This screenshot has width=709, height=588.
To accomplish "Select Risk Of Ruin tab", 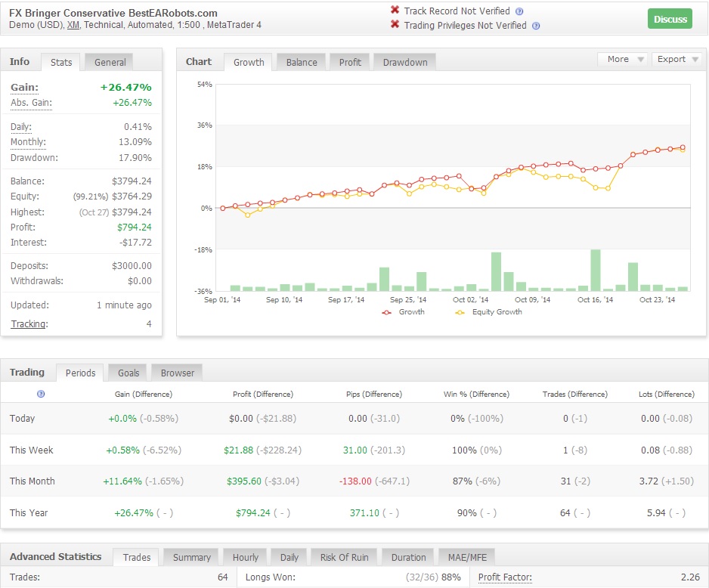I will click(x=344, y=557).
